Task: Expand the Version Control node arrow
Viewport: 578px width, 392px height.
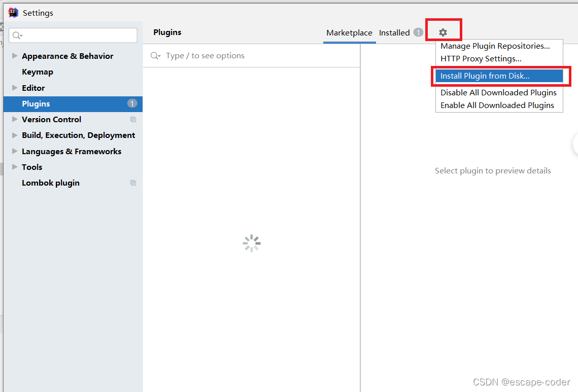Action: point(15,119)
